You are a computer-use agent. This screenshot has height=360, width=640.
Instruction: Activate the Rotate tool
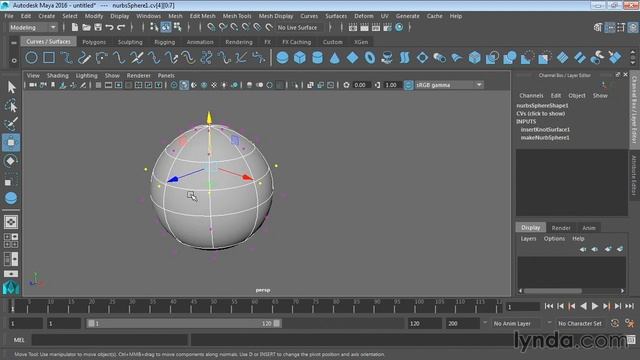pos(11,161)
